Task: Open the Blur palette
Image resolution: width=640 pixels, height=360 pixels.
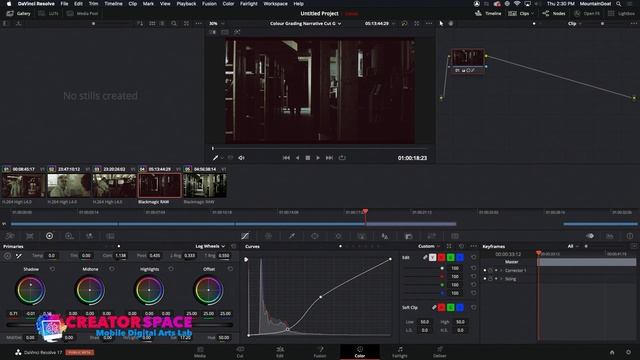Action: click(x=385, y=236)
